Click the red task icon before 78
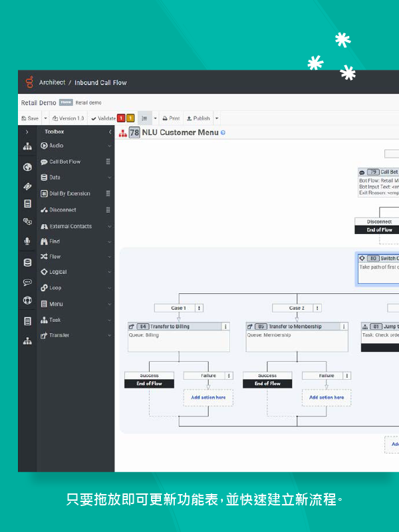 pyautogui.click(x=123, y=134)
